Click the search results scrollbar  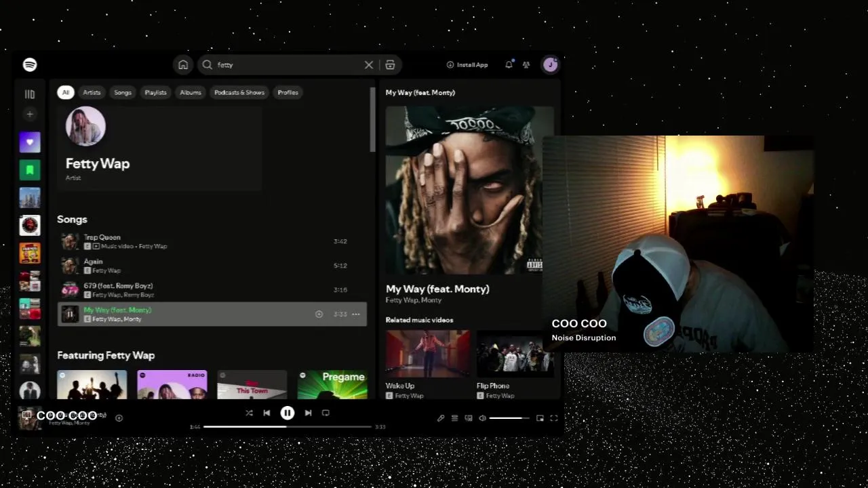372,119
